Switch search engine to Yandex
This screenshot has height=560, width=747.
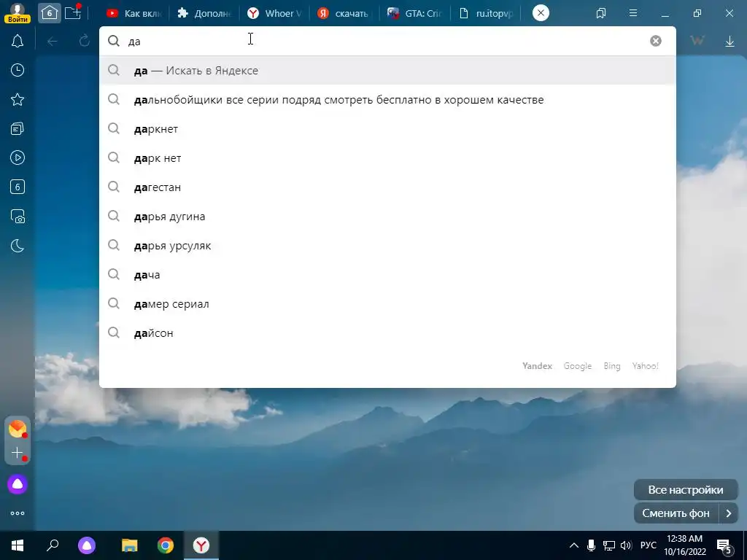(x=537, y=366)
